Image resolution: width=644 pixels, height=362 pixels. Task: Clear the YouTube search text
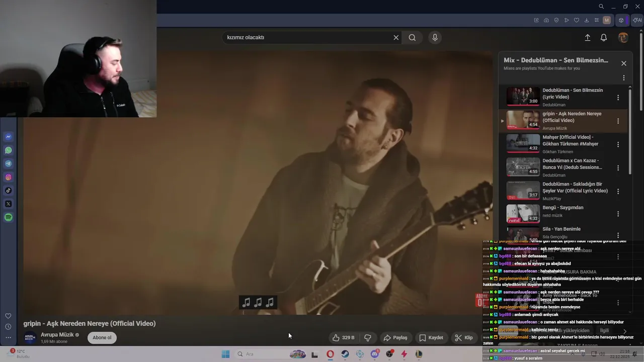pos(396,37)
